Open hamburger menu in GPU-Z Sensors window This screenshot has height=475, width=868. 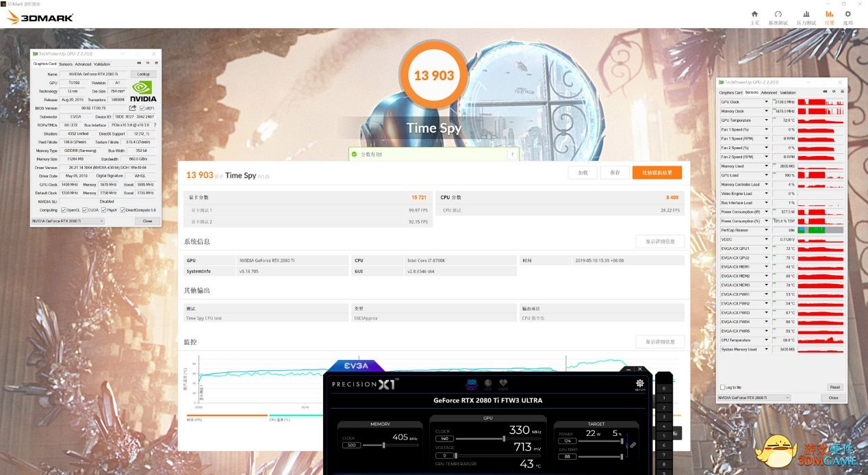coord(841,92)
